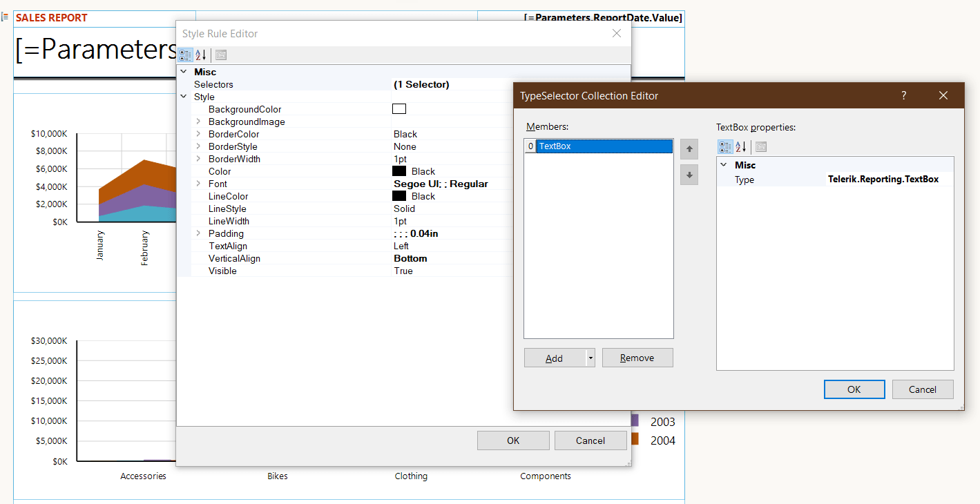Screen dimensions: 980x504
Task: Click Alphabetical sort icon in Style Rule Editor
Action: 201,55
